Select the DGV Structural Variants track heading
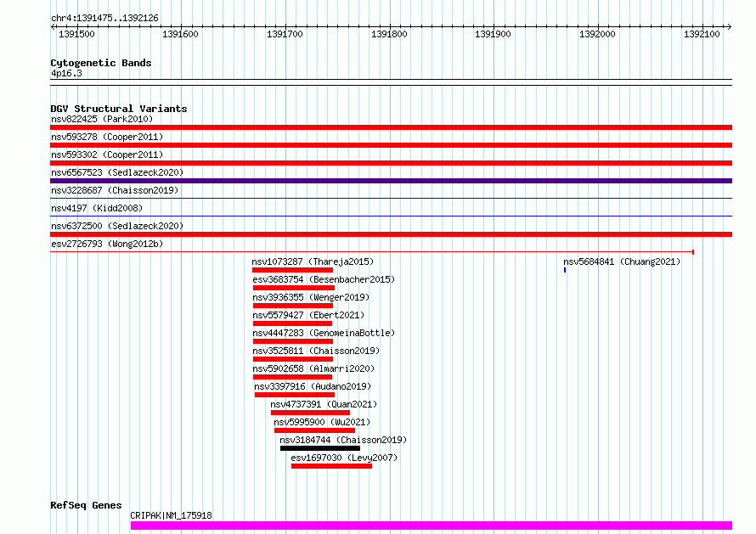 [119, 109]
